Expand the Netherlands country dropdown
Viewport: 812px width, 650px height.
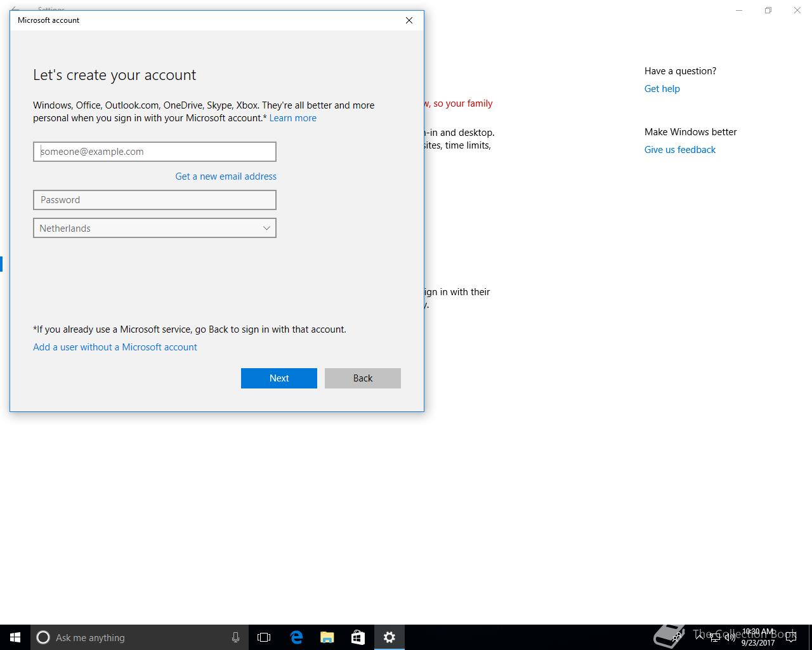[x=155, y=229]
